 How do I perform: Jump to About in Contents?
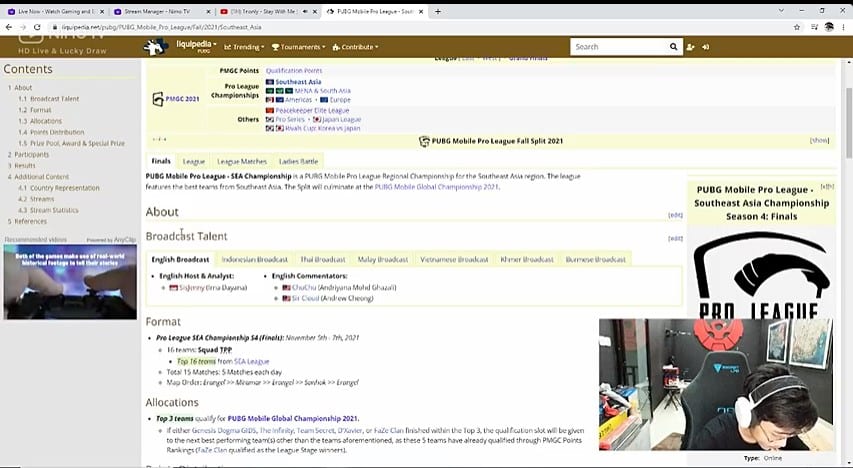[x=23, y=88]
